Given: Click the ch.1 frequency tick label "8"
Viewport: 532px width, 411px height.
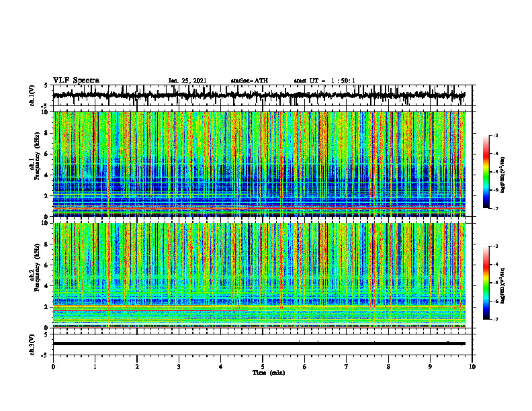Looking at the screenshot, I should tap(47, 133).
